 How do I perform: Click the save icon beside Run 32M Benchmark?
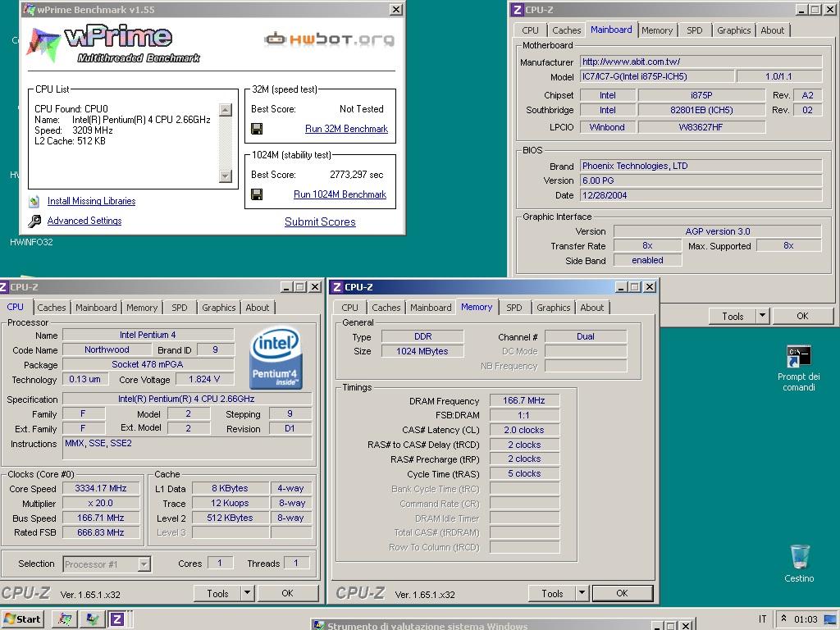(257, 129)
